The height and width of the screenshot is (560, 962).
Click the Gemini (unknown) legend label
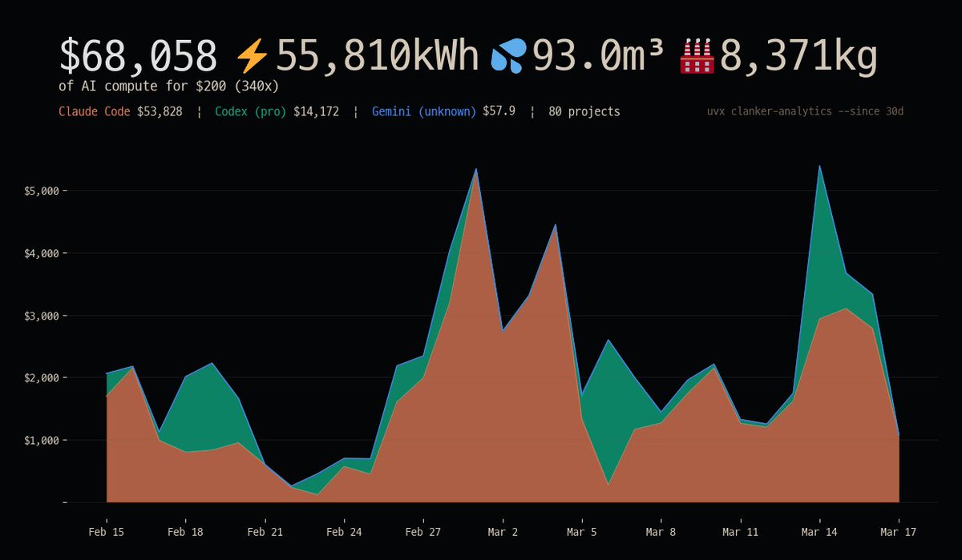(424, 111)
